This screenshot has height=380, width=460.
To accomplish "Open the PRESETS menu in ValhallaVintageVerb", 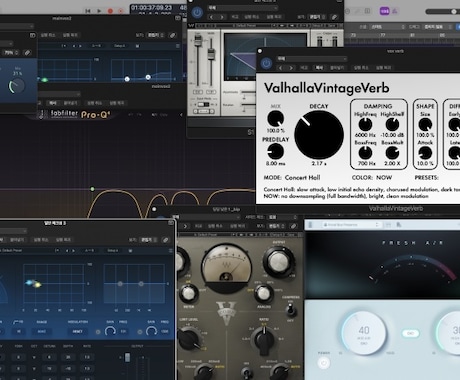I will click(426, 178).
